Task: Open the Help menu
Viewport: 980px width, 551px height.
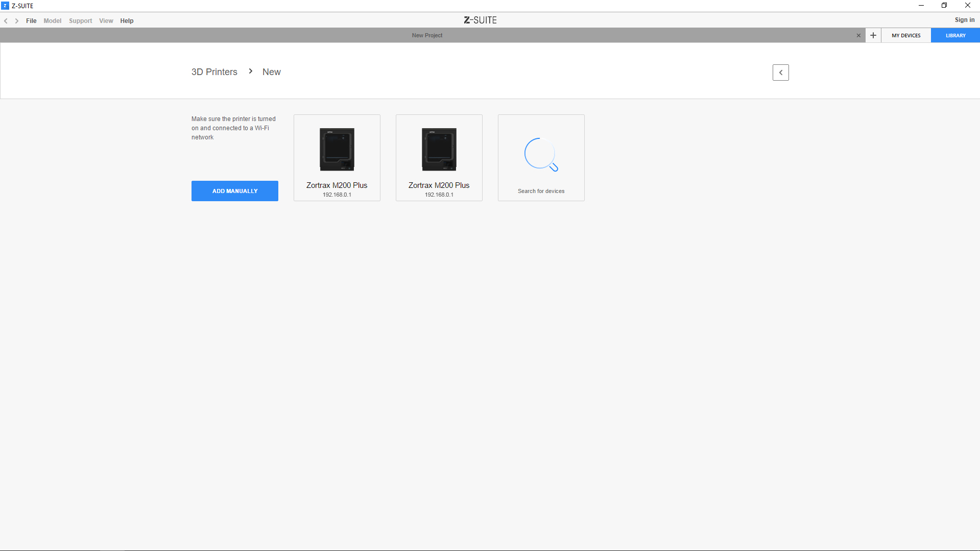Action: [127, 21]
